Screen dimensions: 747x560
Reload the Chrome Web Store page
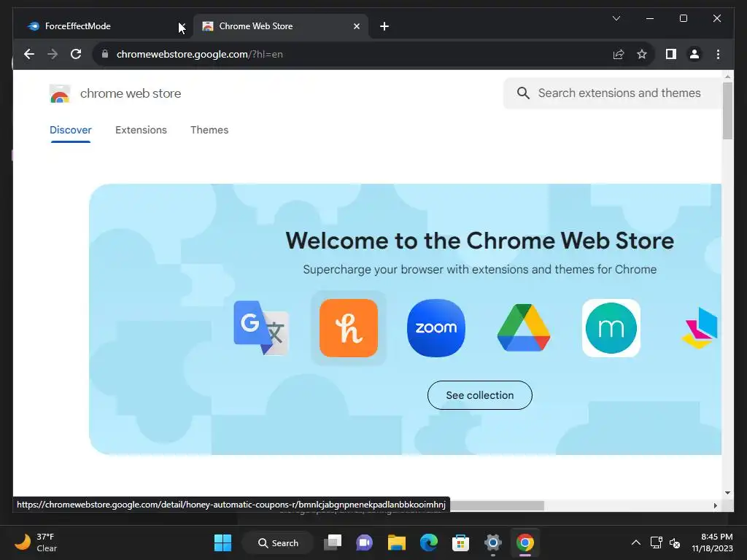coord(76,54)
